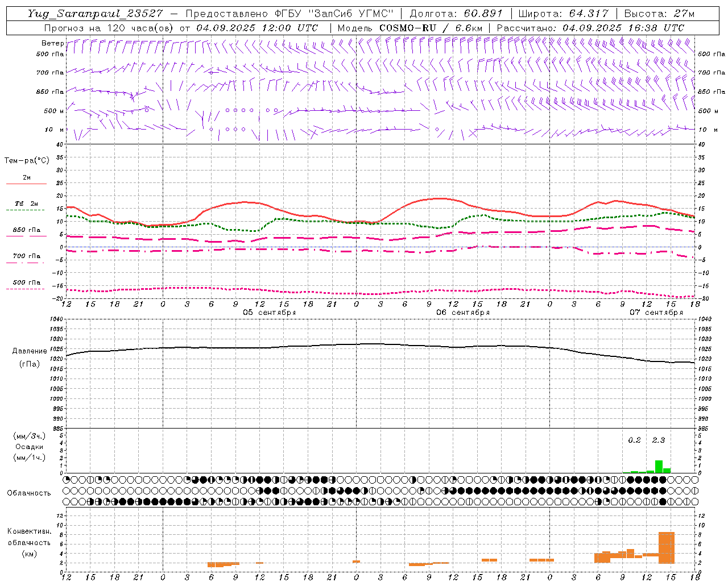Click the 2.3 precipitation amount value

(x=658, y=440)
